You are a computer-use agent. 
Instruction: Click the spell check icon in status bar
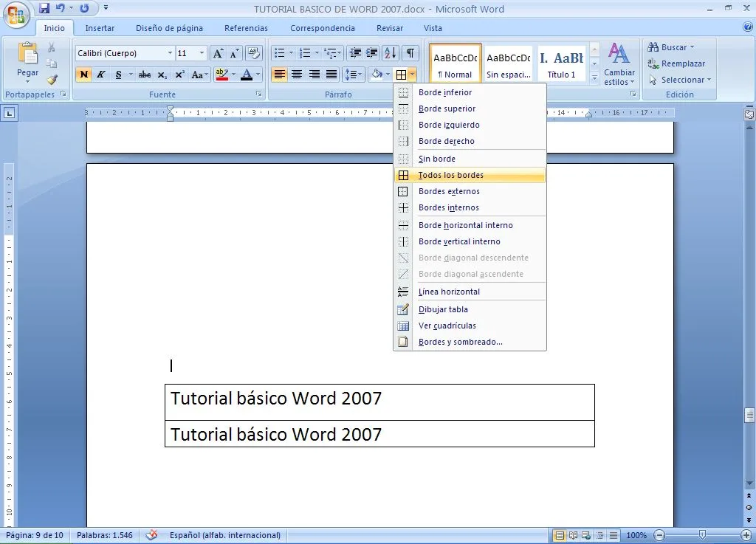pyautogui.click(x=152, y=535)
